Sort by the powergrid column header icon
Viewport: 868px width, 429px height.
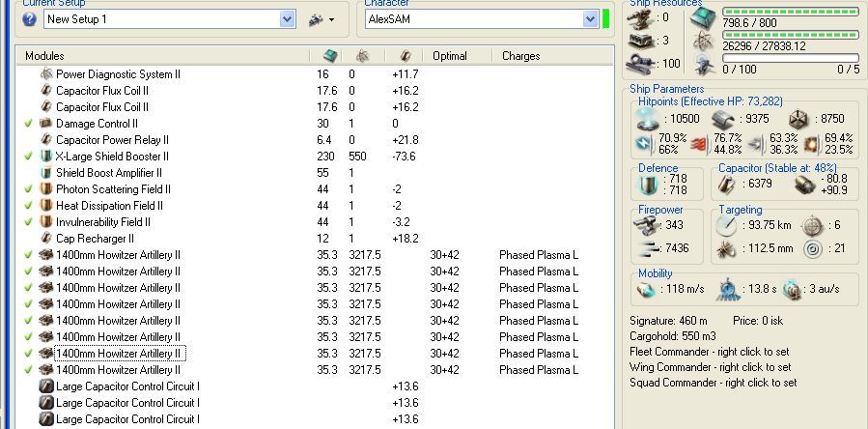click(362, 56)
